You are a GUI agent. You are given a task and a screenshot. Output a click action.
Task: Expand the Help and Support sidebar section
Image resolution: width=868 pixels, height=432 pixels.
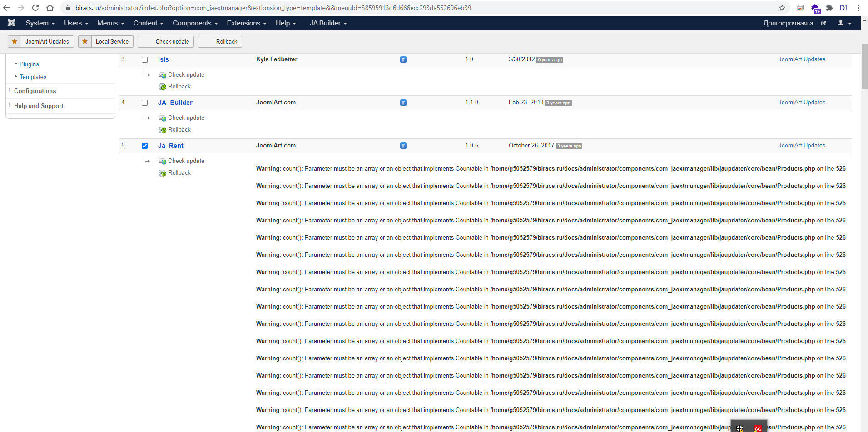[x=39, y=106]
